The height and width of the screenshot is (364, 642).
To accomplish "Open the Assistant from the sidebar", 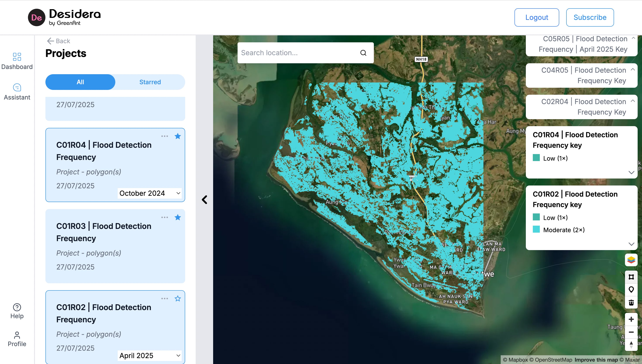I will click(17, 91).
